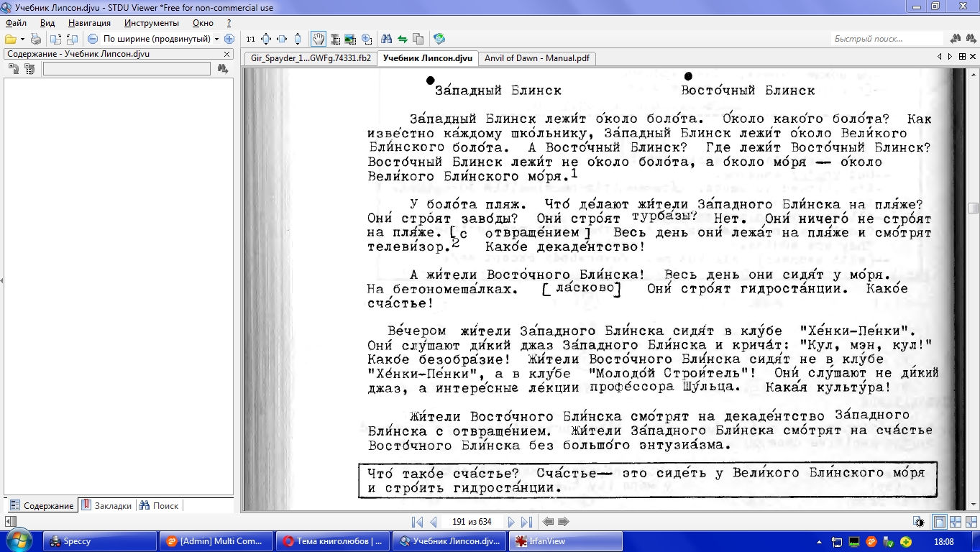
Task: Print the document with the printer icon
Action: (x=35, y=39)
